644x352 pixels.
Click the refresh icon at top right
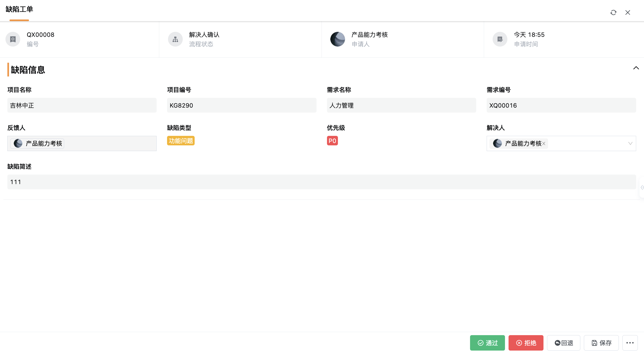[x=613, y=13]
